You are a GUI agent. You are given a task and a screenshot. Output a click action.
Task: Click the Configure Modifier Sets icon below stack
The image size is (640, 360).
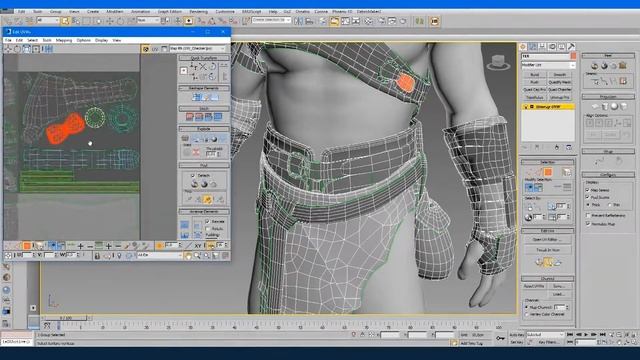pos(569,147)
